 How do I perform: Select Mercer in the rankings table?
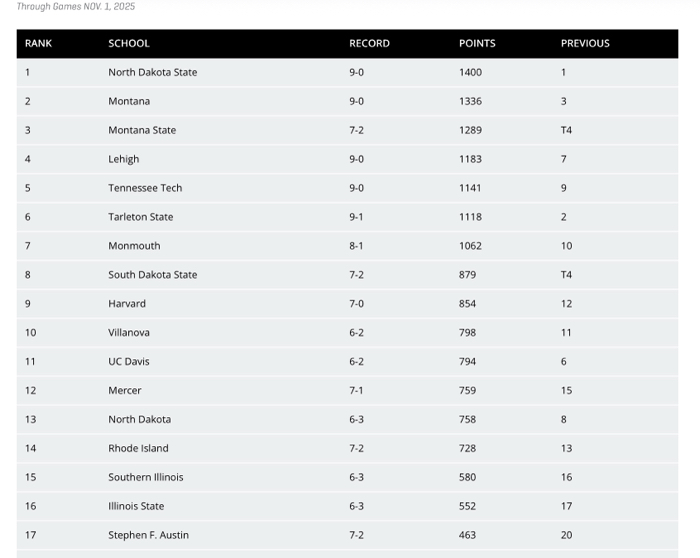click(x=125, y=391)
